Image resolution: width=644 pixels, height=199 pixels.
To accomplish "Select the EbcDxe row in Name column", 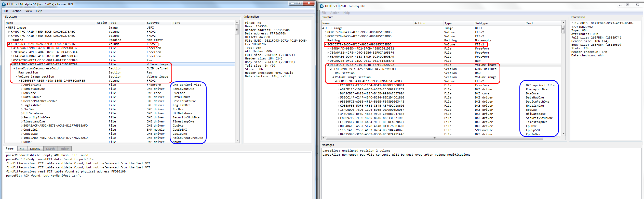I will 29,109.
